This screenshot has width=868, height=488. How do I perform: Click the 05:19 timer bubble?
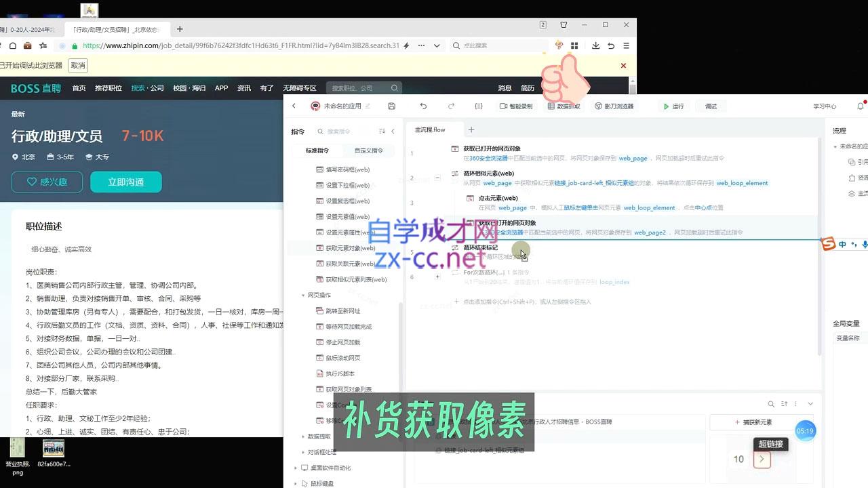click(x=805, y=431)
